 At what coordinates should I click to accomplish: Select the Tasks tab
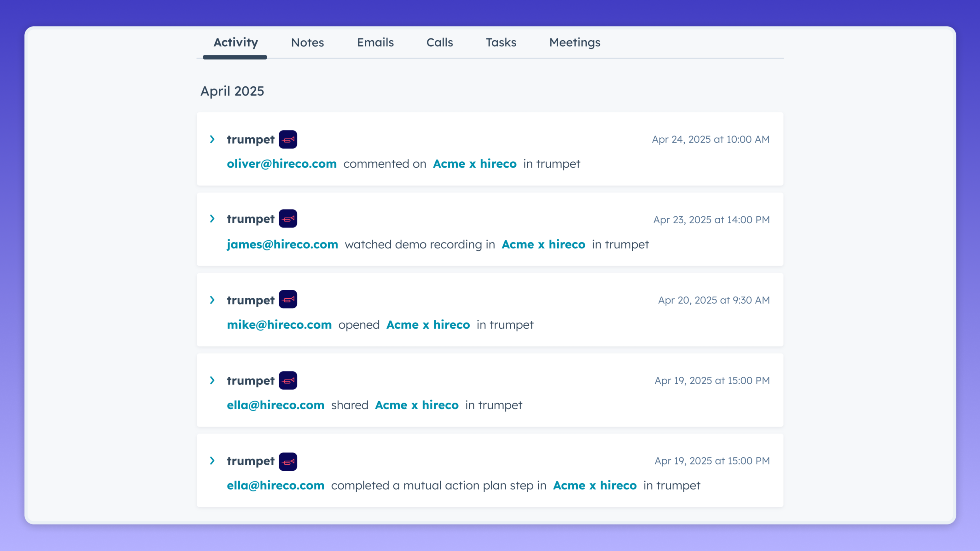point(501,43)
